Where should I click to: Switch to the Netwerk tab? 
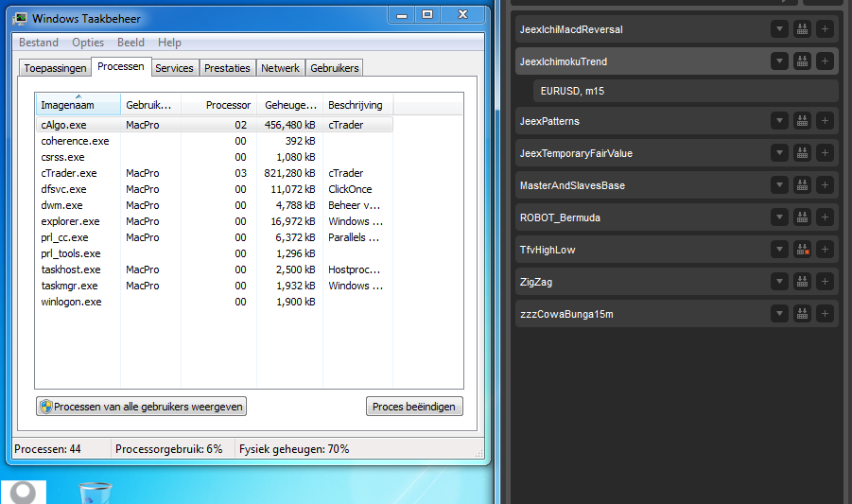point(281,68)
